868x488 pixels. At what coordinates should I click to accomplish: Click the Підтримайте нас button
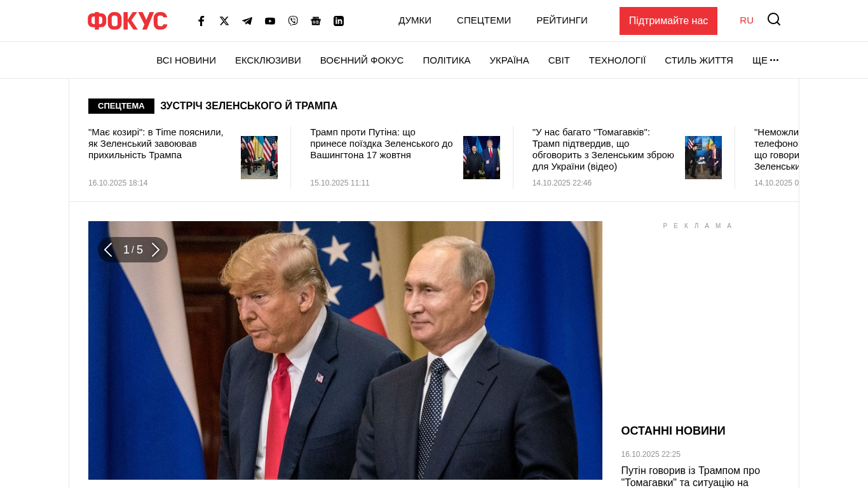click(668, 21)
